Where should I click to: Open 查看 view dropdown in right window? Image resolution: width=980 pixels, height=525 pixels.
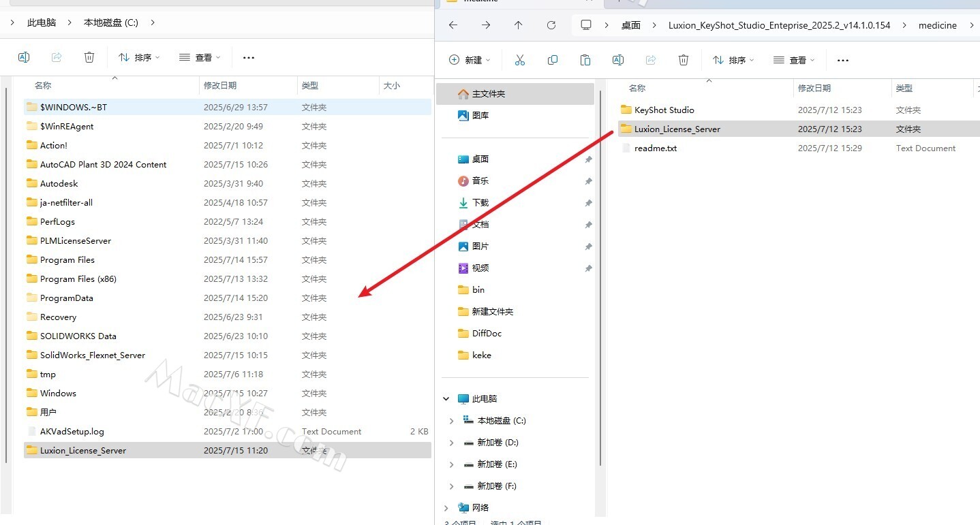(794, 60)
